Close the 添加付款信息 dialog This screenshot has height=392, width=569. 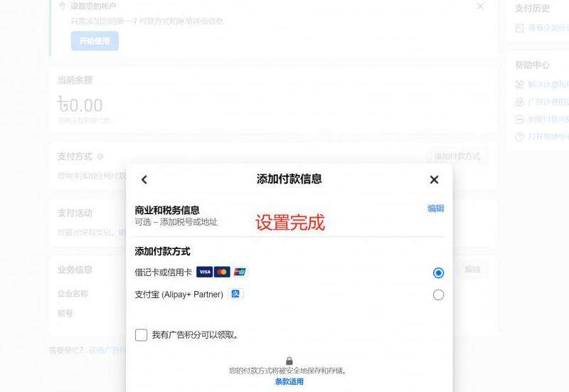click(x=434, y=180)
